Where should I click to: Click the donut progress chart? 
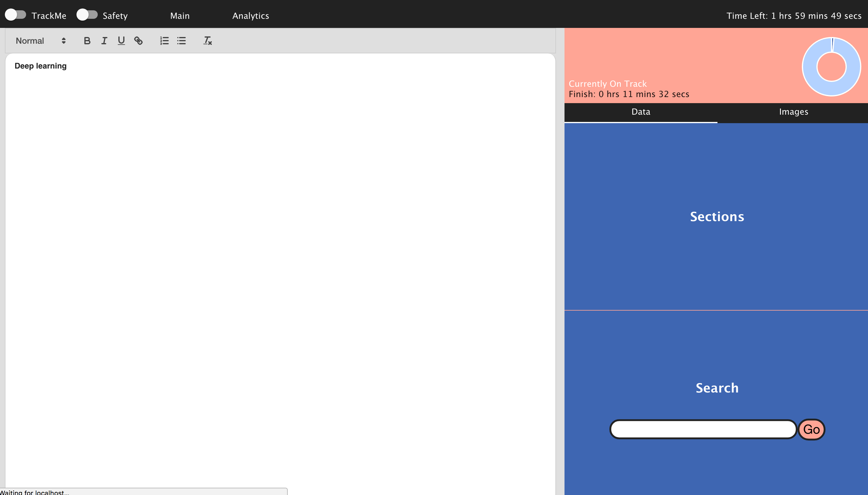tap(831, 67)
